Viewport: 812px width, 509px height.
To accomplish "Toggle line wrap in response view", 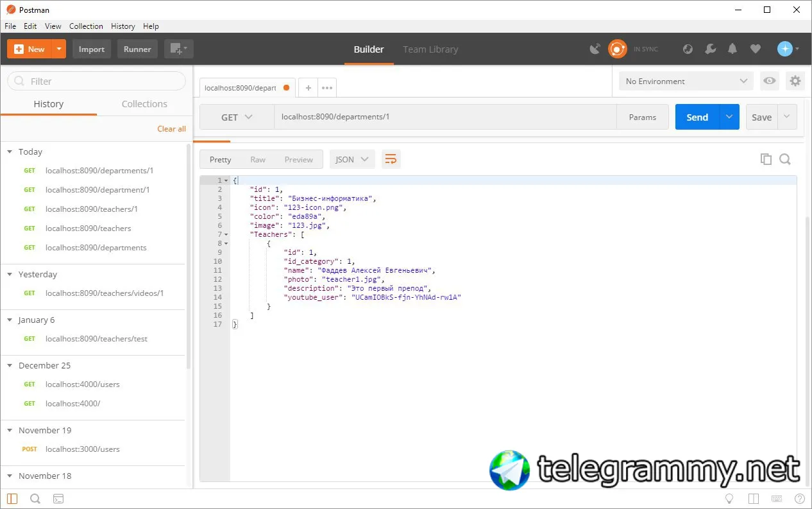I will (x=391, y=159).
